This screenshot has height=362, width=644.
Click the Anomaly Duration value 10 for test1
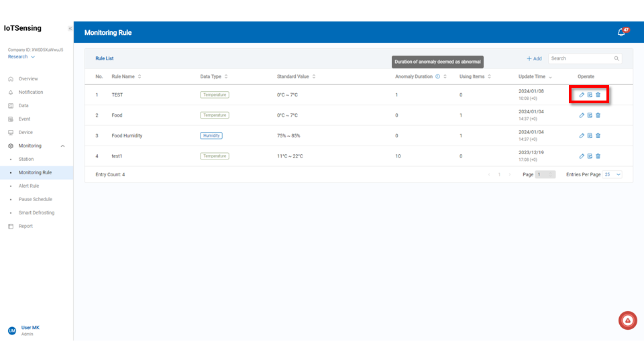pyautogui.click(x=398, y=156)
